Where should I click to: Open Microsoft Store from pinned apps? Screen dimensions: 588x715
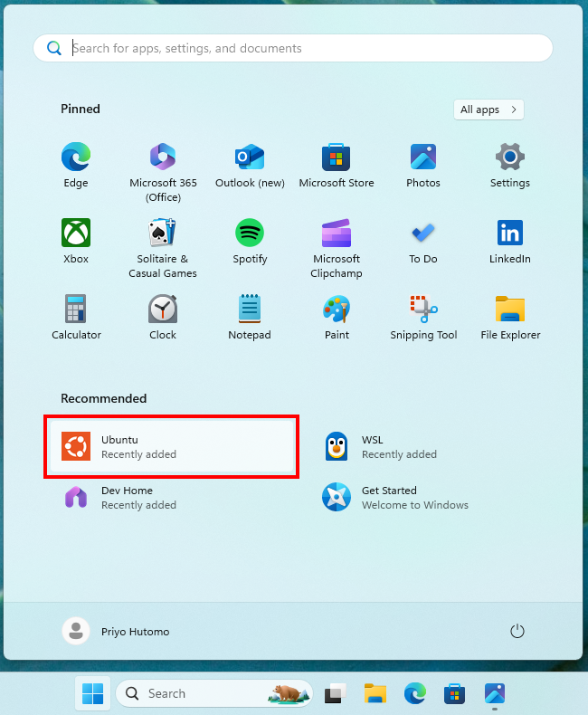(337, 166)
